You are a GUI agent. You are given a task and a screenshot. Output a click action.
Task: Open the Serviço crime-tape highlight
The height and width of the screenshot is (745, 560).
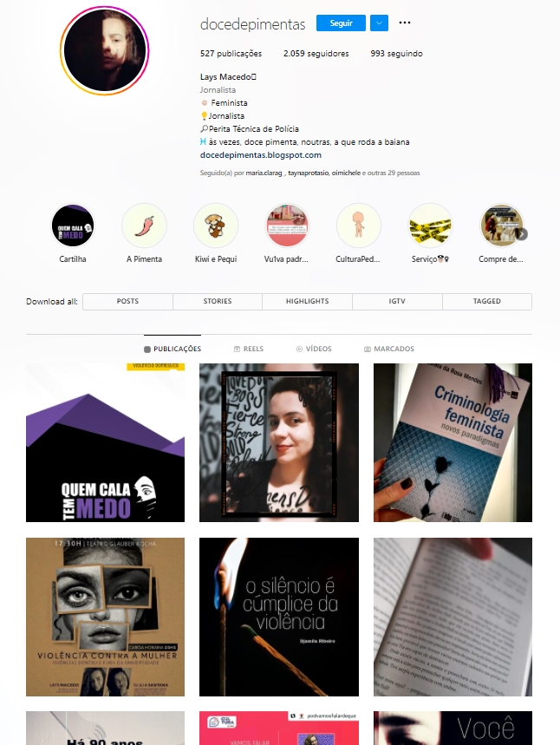(x=430, y=225)
